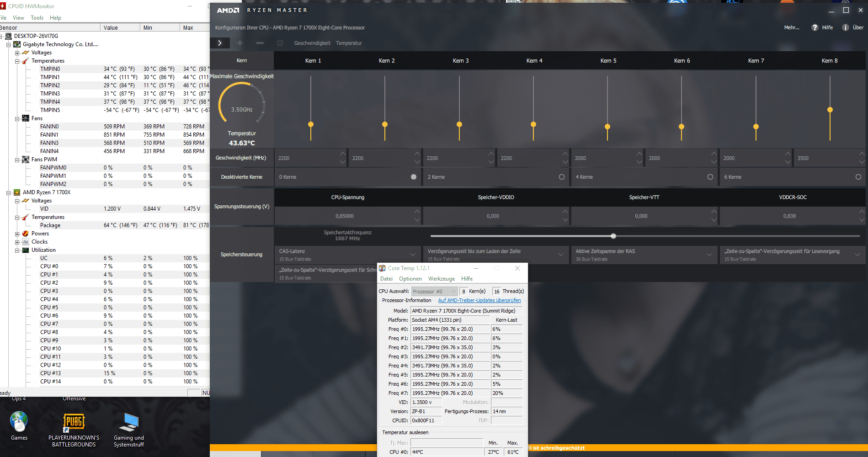Collapse the Fans tree node

point(17,119)
